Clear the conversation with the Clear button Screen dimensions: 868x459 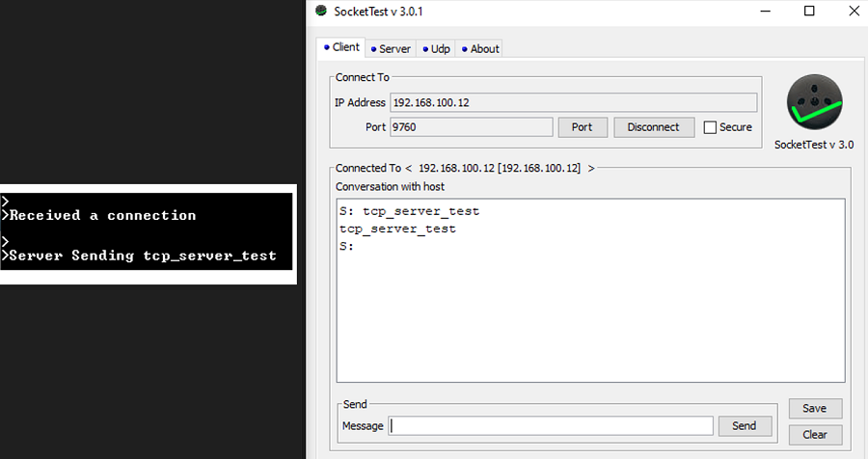[x=815, y=435]
